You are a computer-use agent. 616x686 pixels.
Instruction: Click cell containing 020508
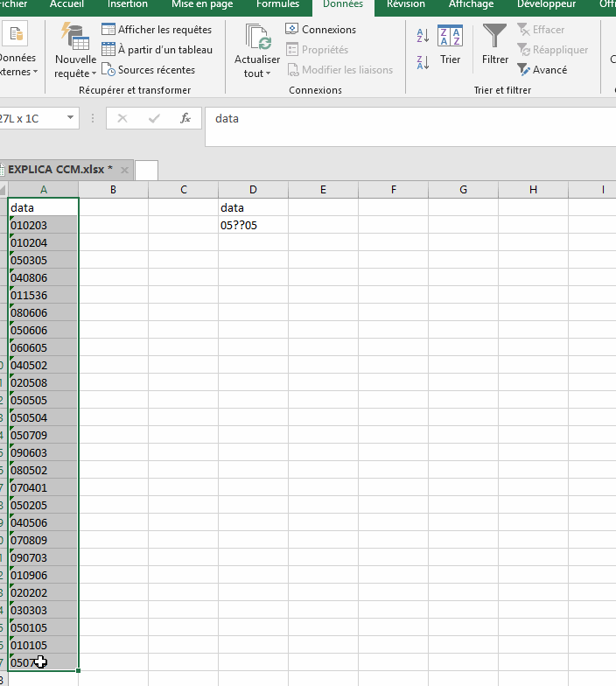pos(44,382)
